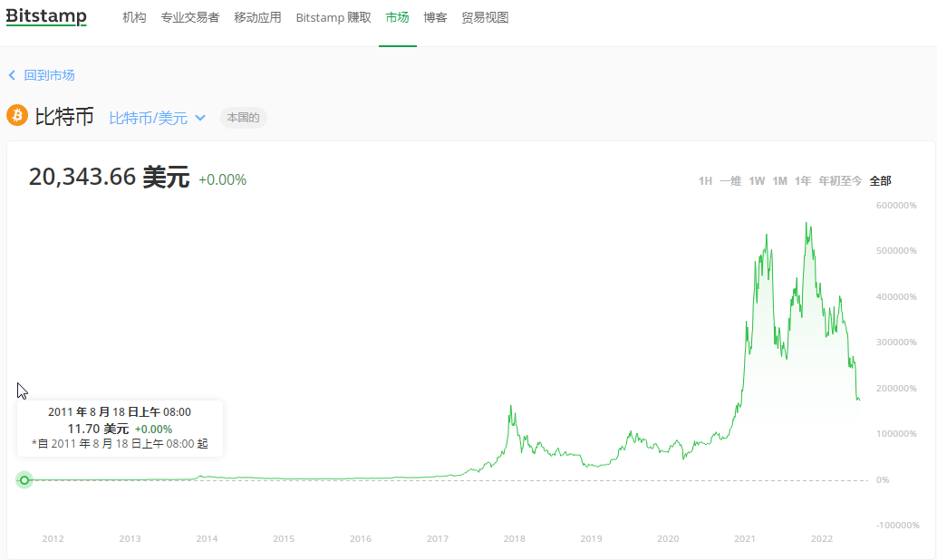Viewport: 937px width, 560px height.
Task: Click the back chevron arrow icon
Action: 13,75
